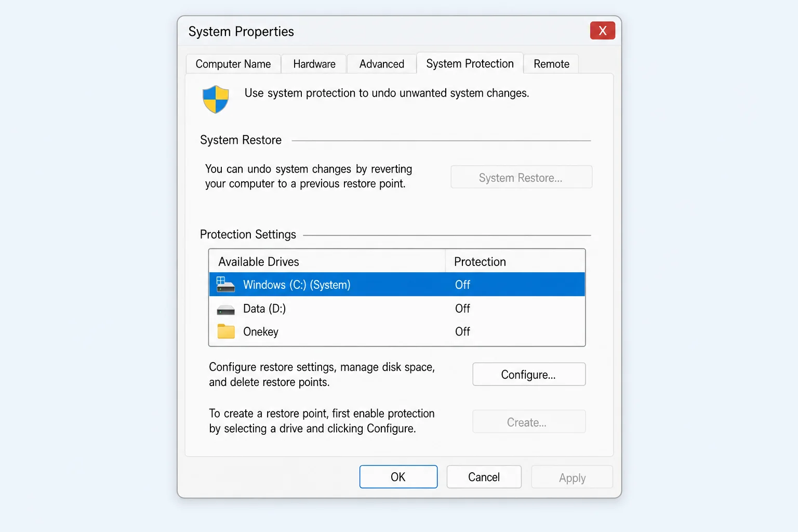
Task: Switch to the Computer Name tab
Action: (233, 64)
